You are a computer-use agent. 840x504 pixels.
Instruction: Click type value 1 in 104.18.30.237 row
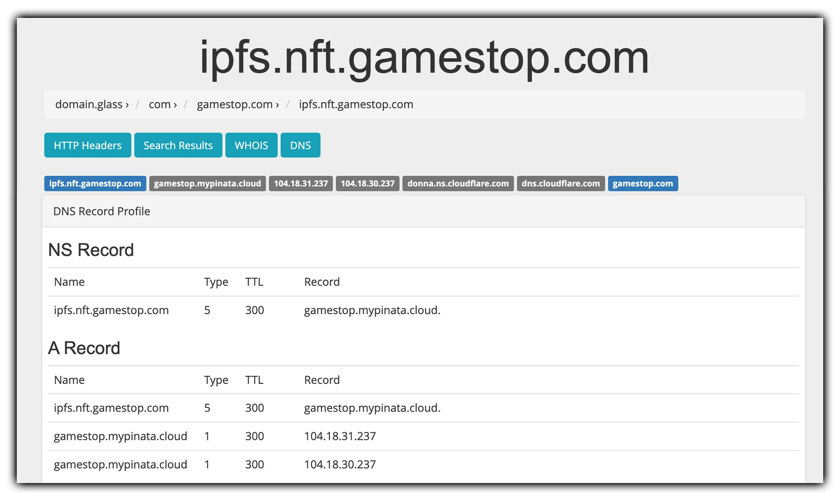click(207, 464)
